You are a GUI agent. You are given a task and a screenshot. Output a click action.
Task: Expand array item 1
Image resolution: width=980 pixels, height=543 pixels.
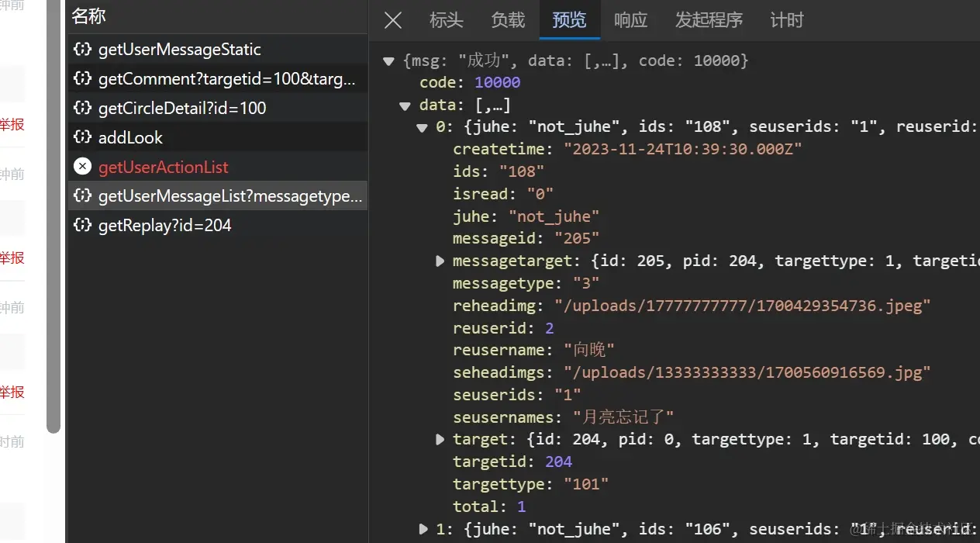(423, 529)
